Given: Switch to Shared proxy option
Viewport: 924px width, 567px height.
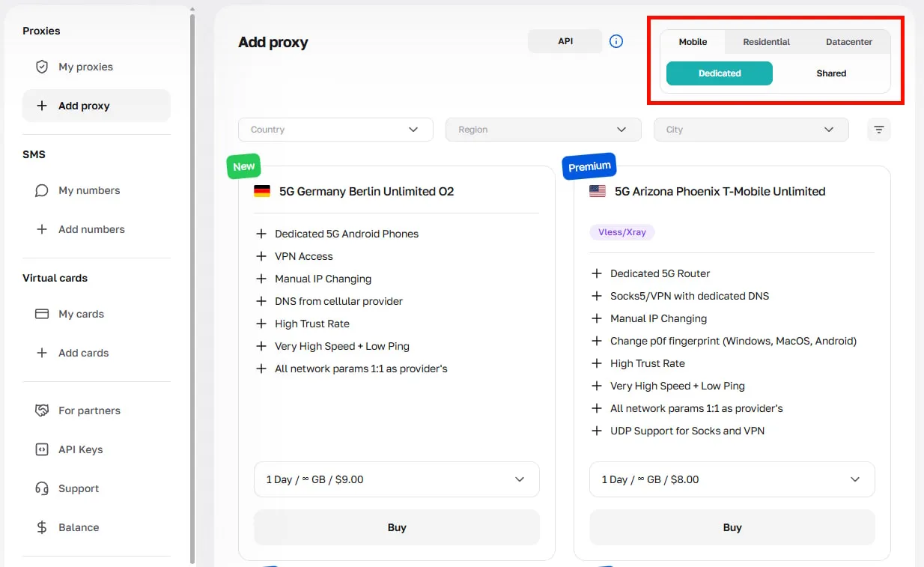Looking at the screenshot, I should [831, 73].
